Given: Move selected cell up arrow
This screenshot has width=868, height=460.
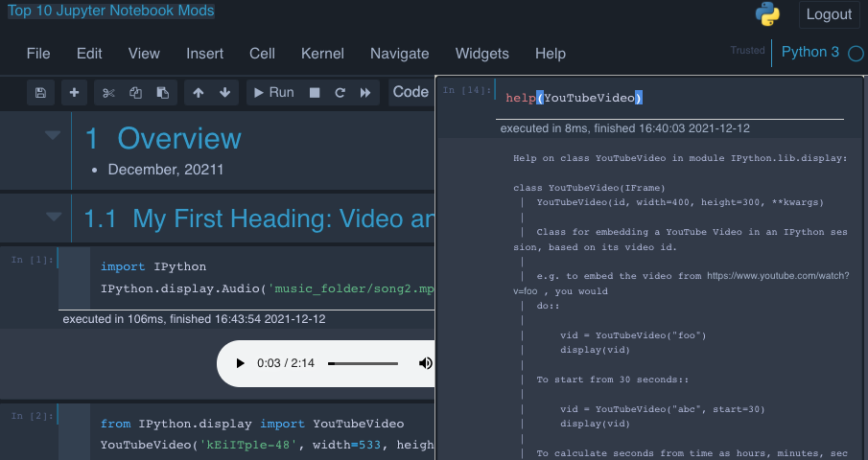Looking at the screenshot, I should (199, 92).
